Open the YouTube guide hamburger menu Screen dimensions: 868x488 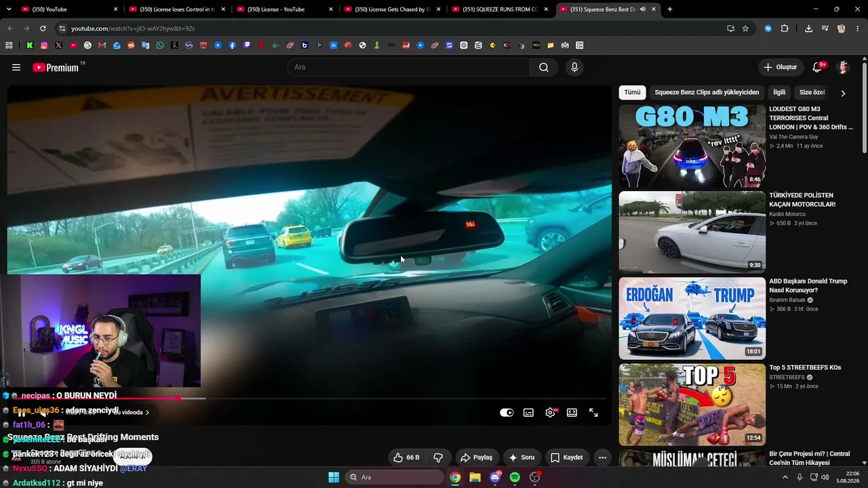(x=16, y=67)
